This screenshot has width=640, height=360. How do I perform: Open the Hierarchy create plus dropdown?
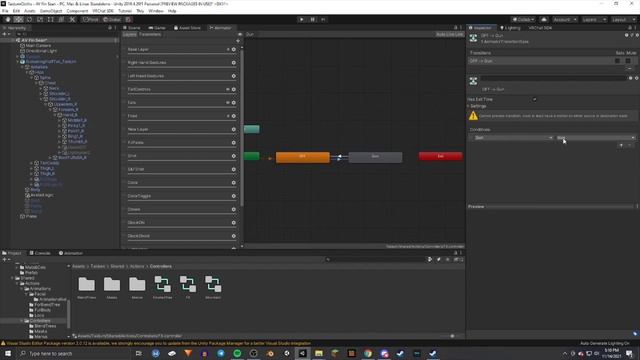click(x=6, y=34)
